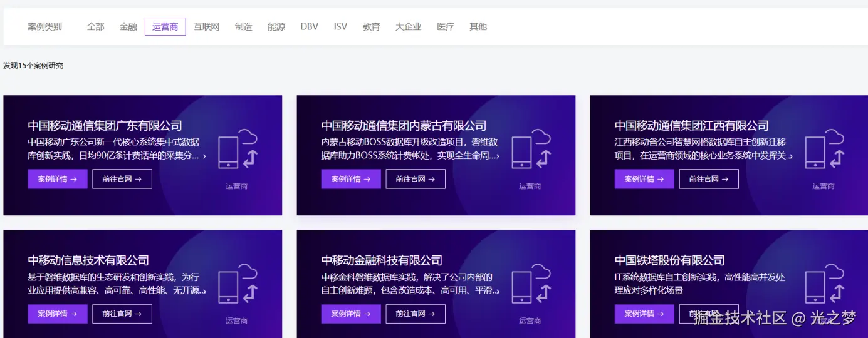
Task: Click title 中移动信息技术有限公司
Action: (88, 260)
